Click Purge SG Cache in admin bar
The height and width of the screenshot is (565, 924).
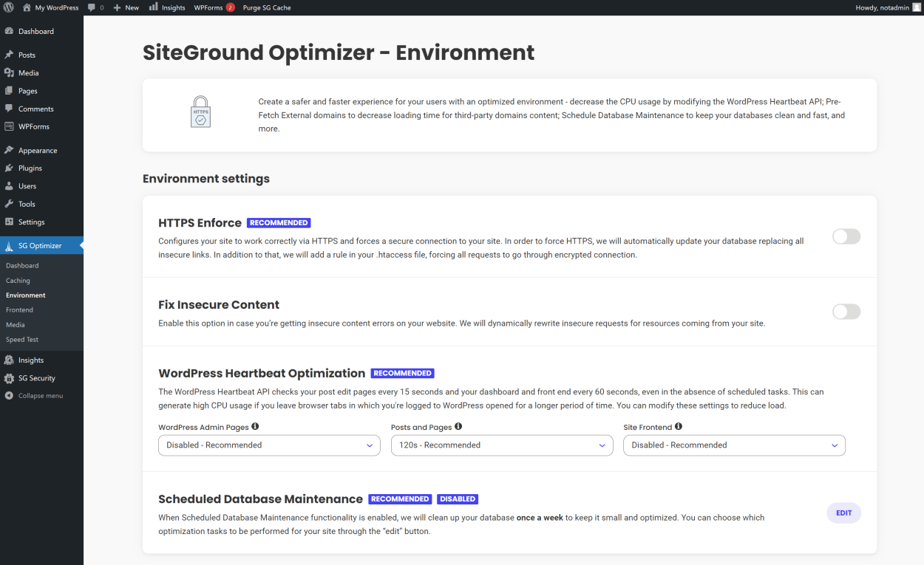pos(267,7)
